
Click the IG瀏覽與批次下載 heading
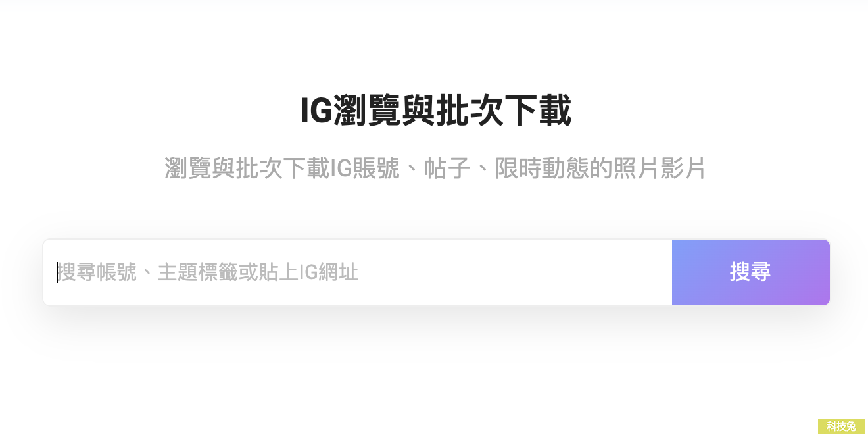tap(435, 111)
